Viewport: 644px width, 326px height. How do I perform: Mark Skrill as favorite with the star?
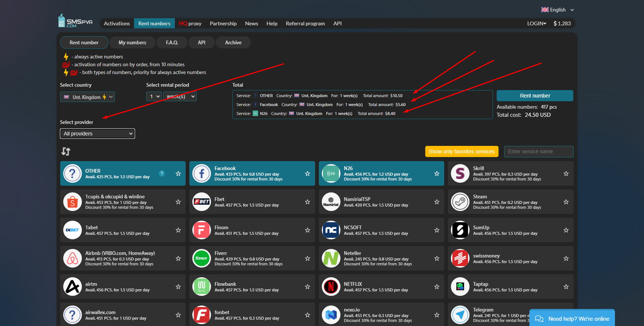coord(566,173)
